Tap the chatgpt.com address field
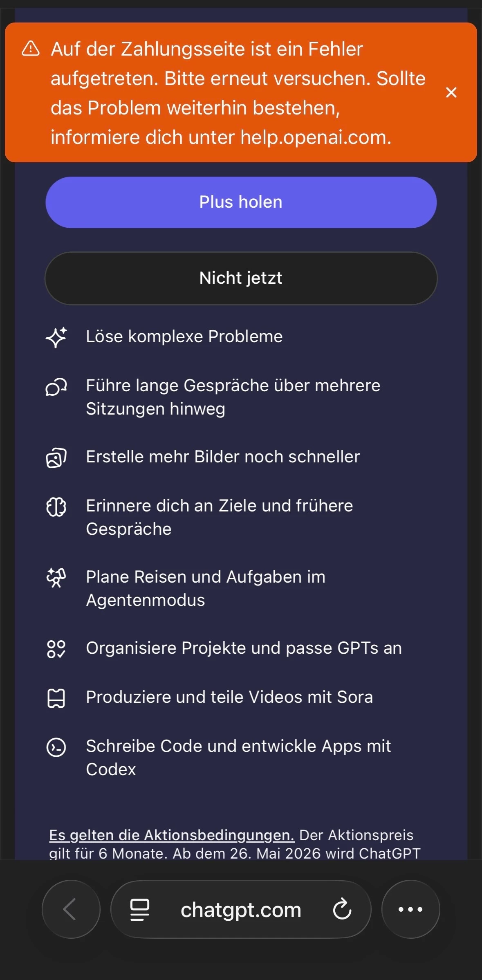 pos(241,910)
